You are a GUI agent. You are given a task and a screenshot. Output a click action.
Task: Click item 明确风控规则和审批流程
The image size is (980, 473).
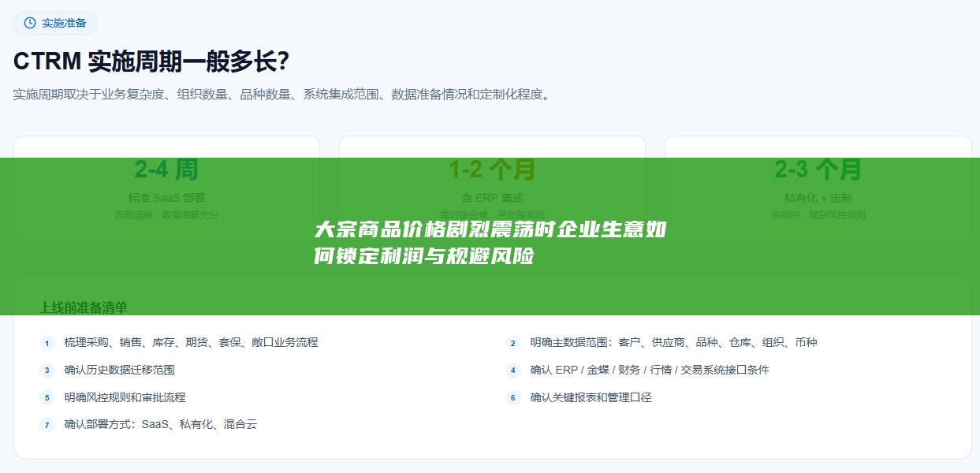point(125,397)
